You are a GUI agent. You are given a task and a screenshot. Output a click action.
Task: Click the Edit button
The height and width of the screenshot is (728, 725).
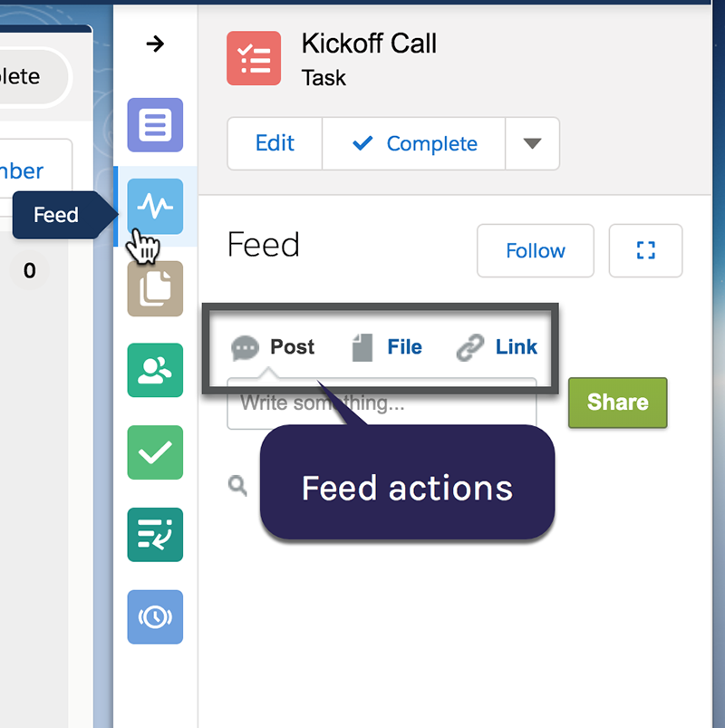275,143
